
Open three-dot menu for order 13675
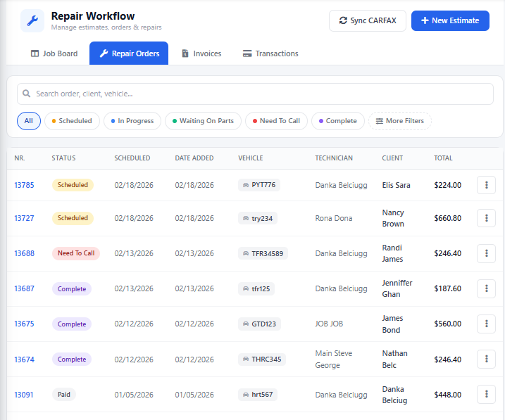tap(486, 324)
